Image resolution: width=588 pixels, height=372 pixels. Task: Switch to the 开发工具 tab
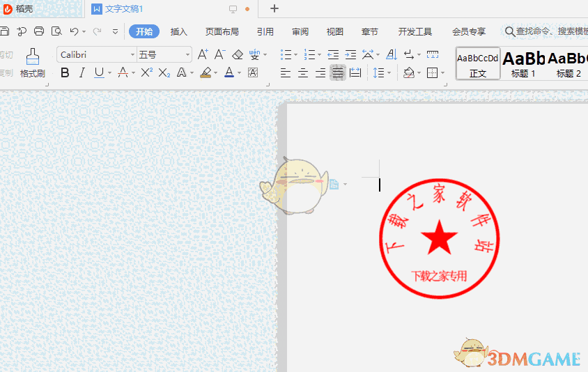tap(415, 32)
